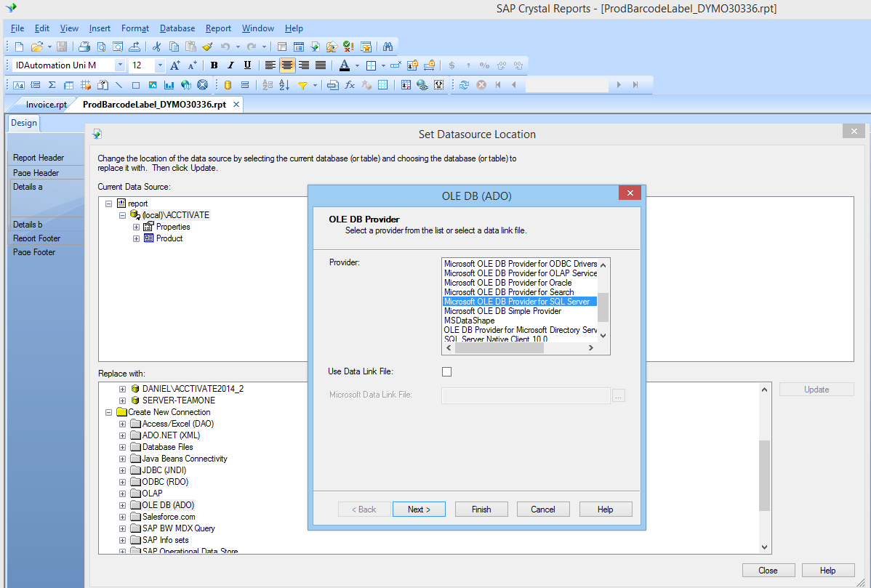Click the Insert Line icon
The image size is (871, 588).
pos(119,85)
